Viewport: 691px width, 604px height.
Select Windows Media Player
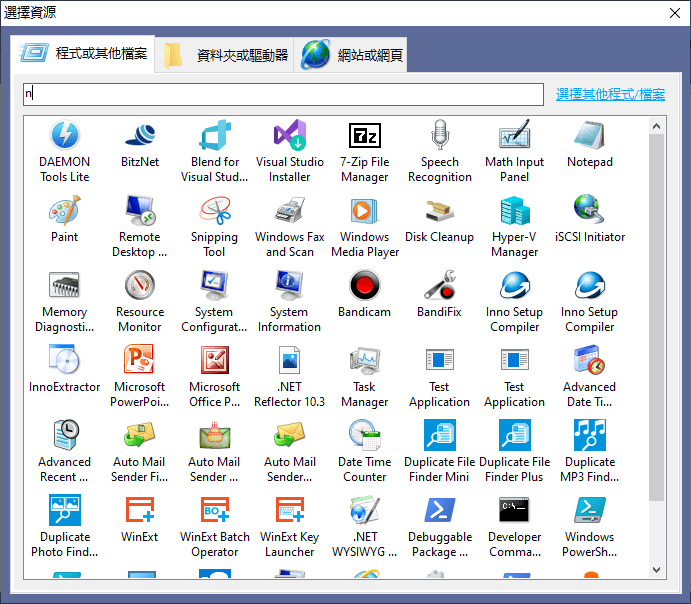364,210
